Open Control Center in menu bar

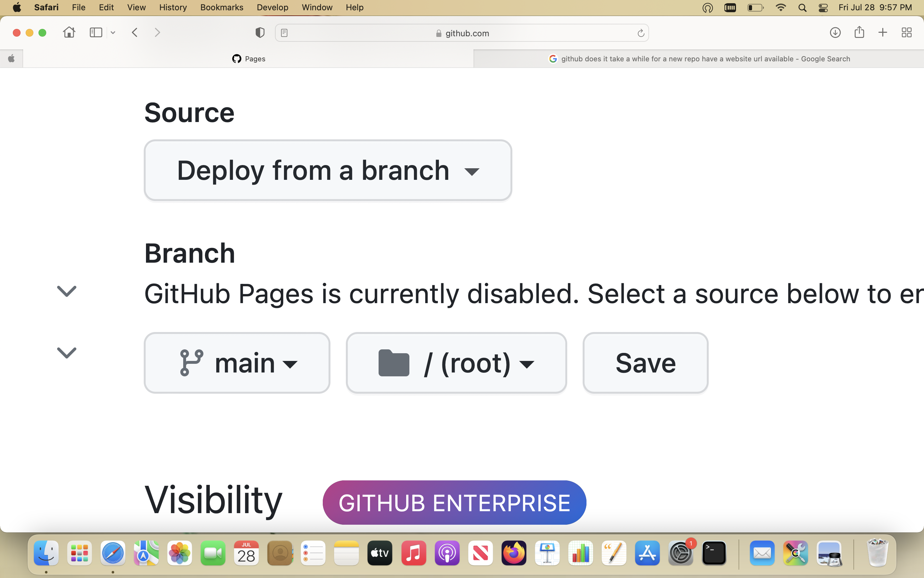(x=823, y=8)
